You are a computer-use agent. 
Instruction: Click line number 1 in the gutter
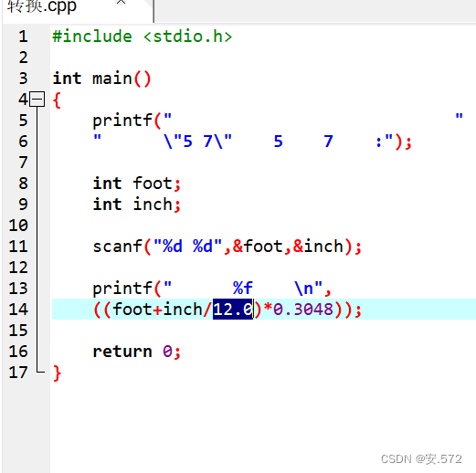click(x=23, y=37)
